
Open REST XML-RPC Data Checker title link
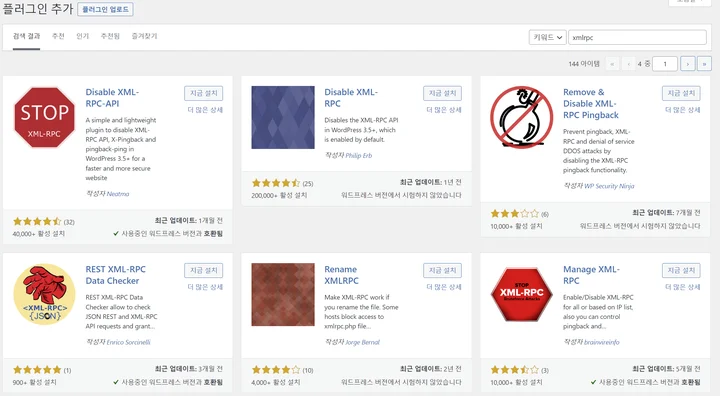click(x=115, y=275)
